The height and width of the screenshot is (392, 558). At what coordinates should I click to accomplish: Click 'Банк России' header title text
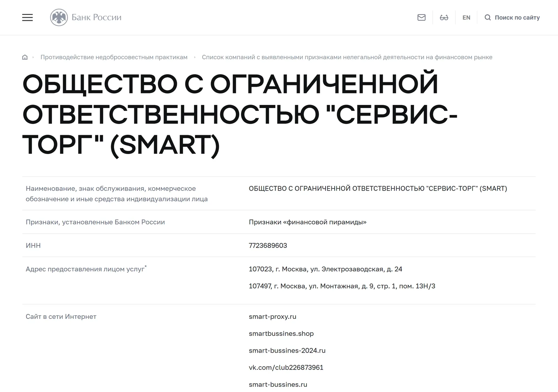click(x=97, y=17)
